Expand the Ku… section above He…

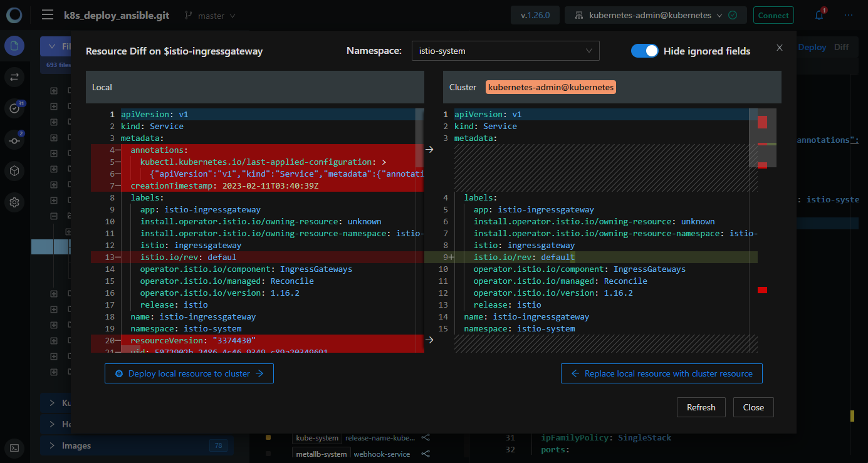tap(55, 403)
